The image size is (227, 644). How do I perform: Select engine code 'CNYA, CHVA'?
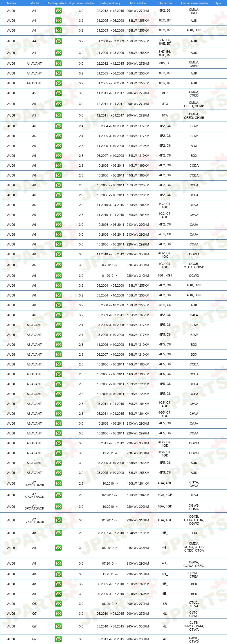tap(194, 484)
